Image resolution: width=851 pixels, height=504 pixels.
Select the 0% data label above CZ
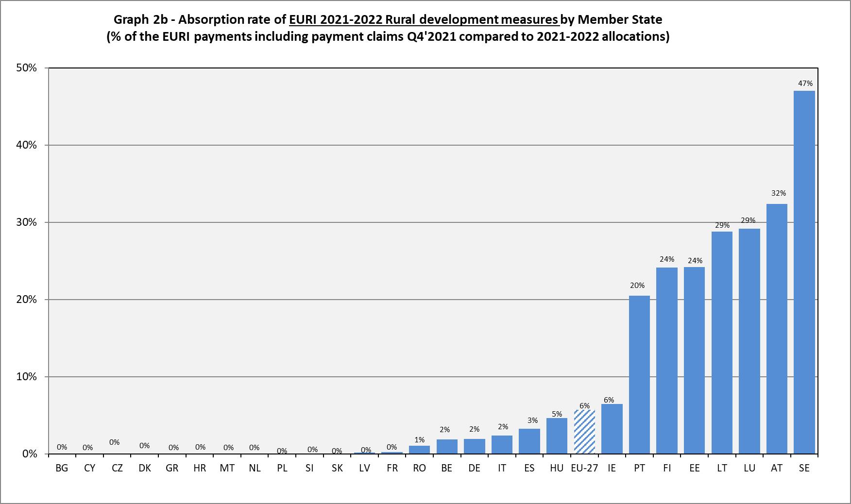[114, 442]
